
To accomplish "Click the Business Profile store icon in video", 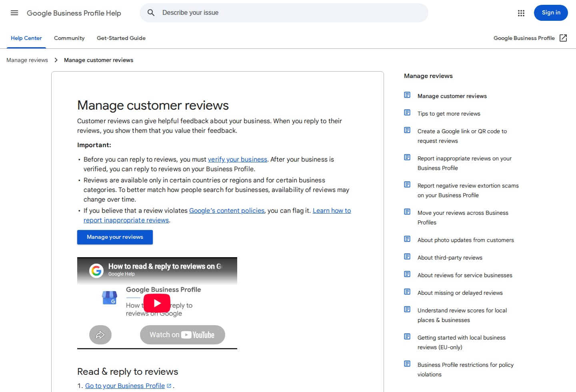I will coord(109,298).
